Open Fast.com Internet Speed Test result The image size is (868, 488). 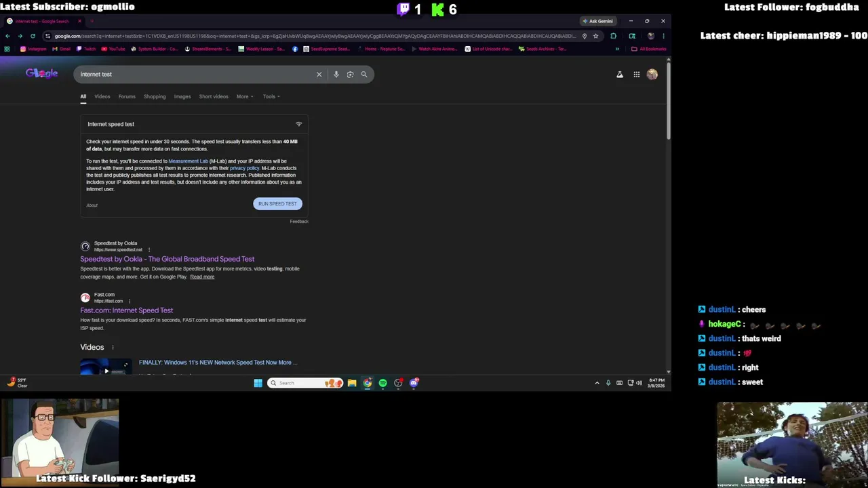(127, 310)
